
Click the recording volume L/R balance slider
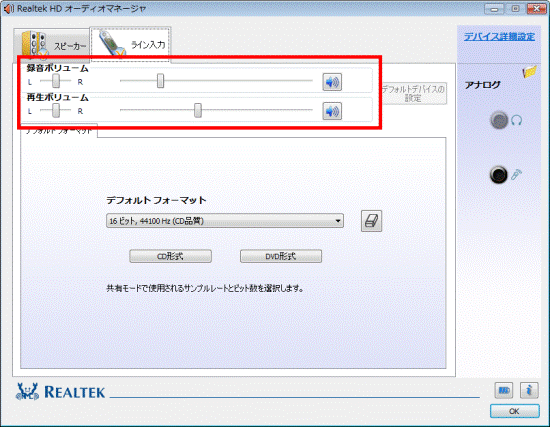[x=56, y=81]
